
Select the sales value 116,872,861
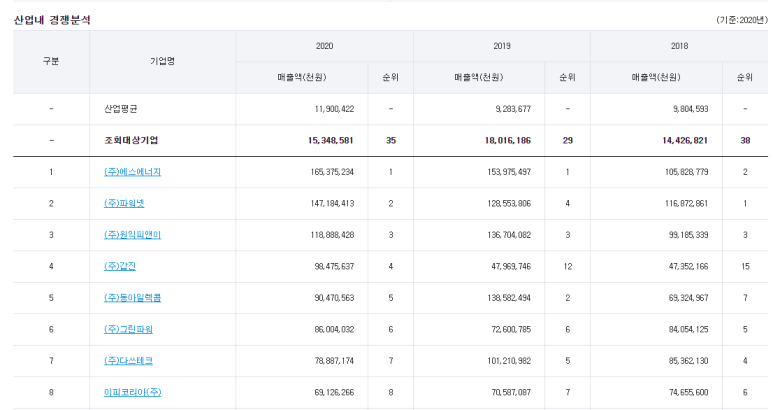[x=687, y=204]
